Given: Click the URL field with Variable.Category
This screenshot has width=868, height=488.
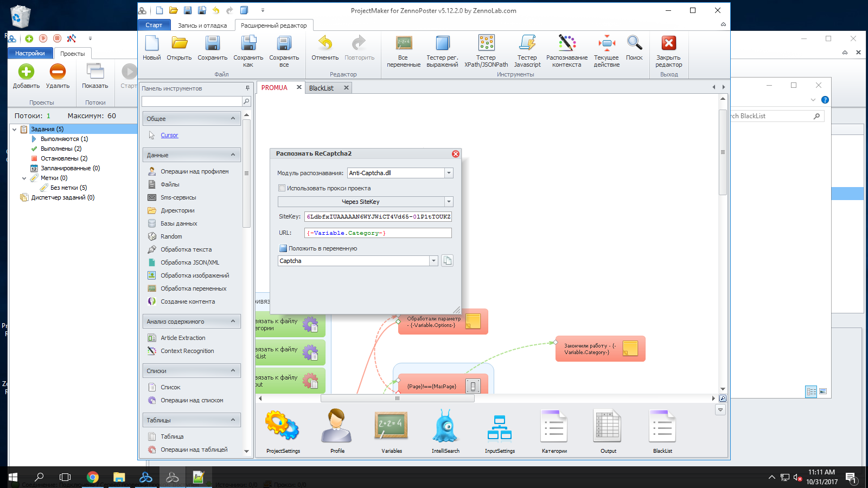Looking at the screenshot, I should [378, 233].
